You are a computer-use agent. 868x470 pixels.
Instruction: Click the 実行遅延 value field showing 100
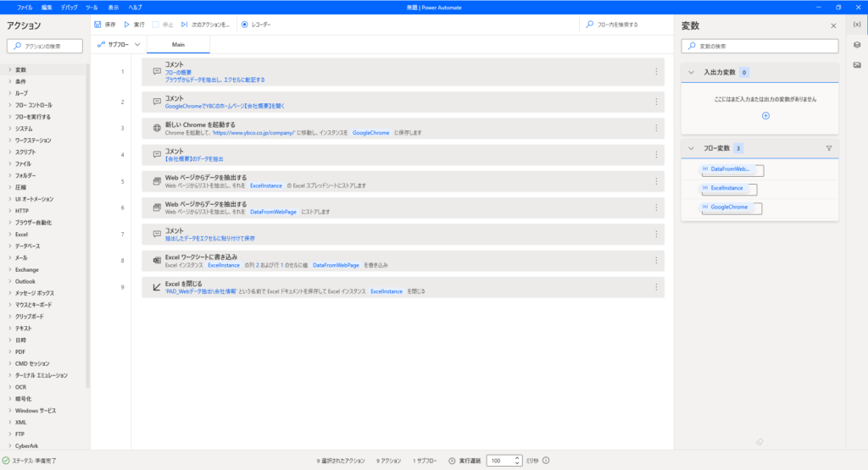click(x=500, y=461)
